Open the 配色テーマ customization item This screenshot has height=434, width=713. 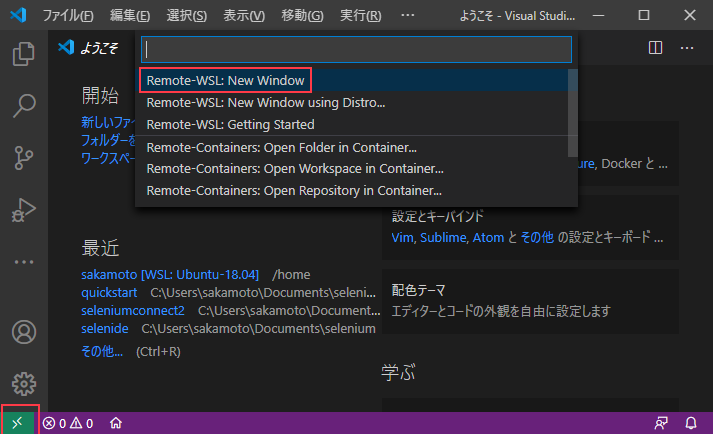530,301
